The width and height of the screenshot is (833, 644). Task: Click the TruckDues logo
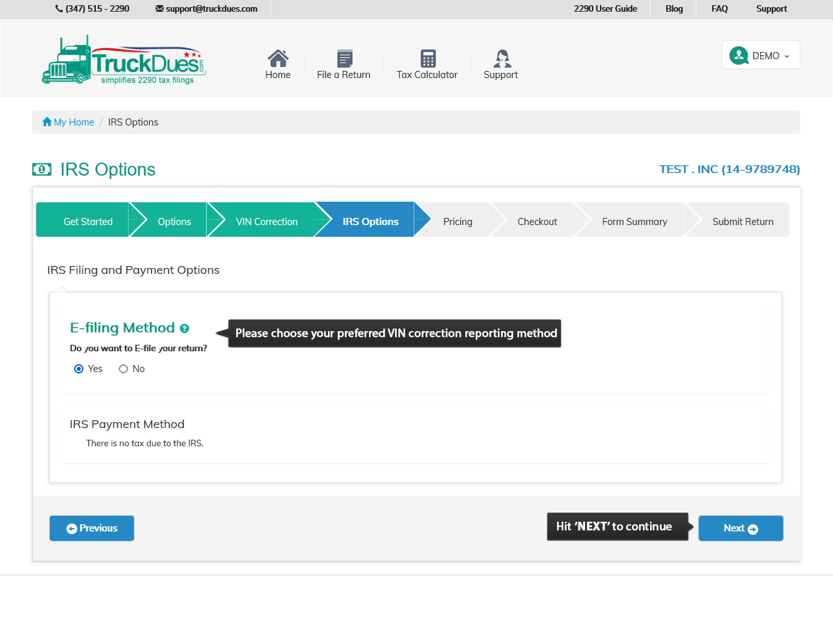click(x=124, y=60)
